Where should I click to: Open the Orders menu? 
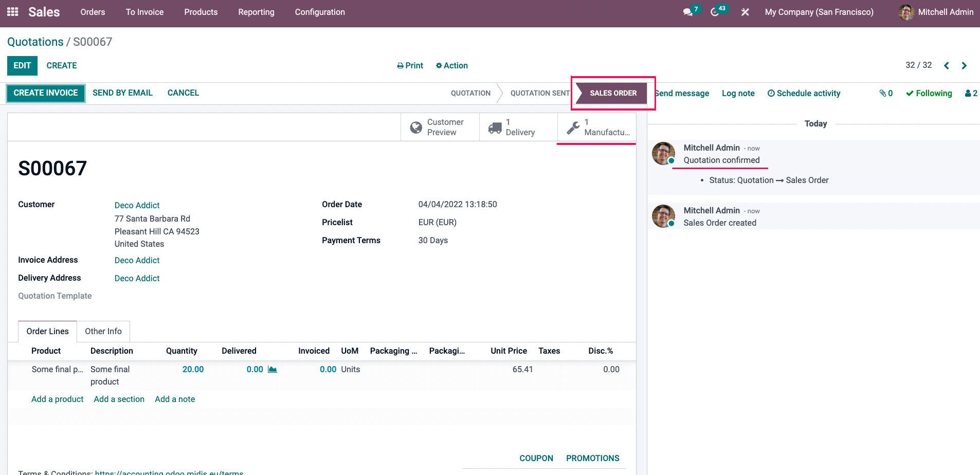pos(93,12)
